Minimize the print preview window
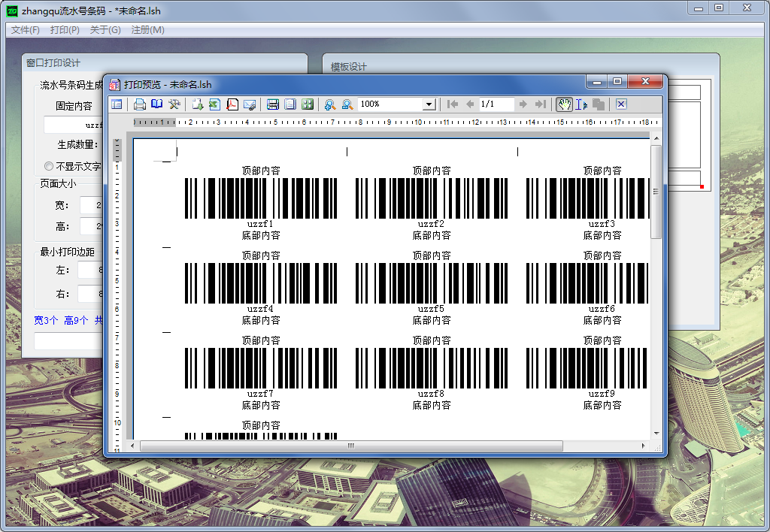 click(596, 81)
